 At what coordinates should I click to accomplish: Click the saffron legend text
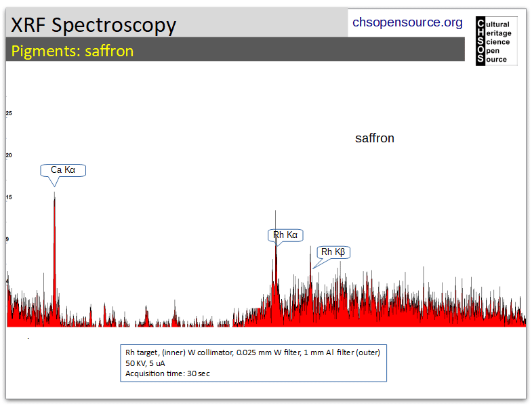coord(375,138)
